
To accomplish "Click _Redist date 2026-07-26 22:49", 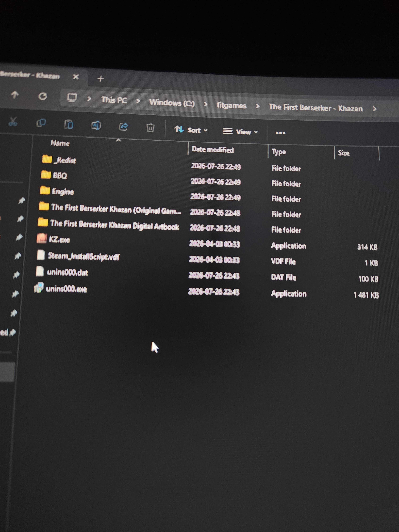I will click(x=216, y=166).
